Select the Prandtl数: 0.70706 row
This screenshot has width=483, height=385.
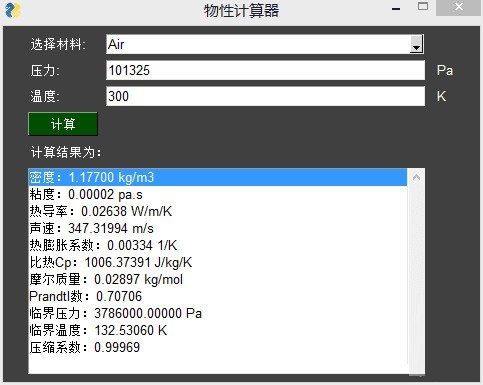click(218, 296)
